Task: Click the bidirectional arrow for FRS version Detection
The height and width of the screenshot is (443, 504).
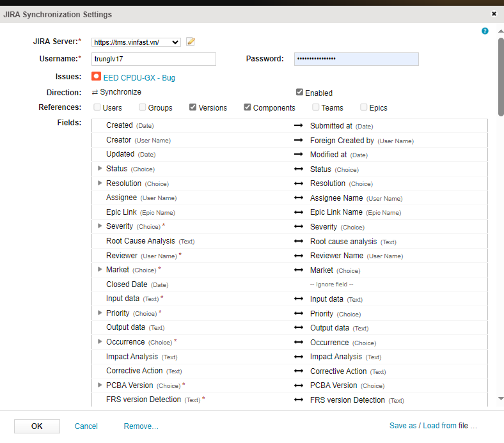Action: click(x=298, y=400)
